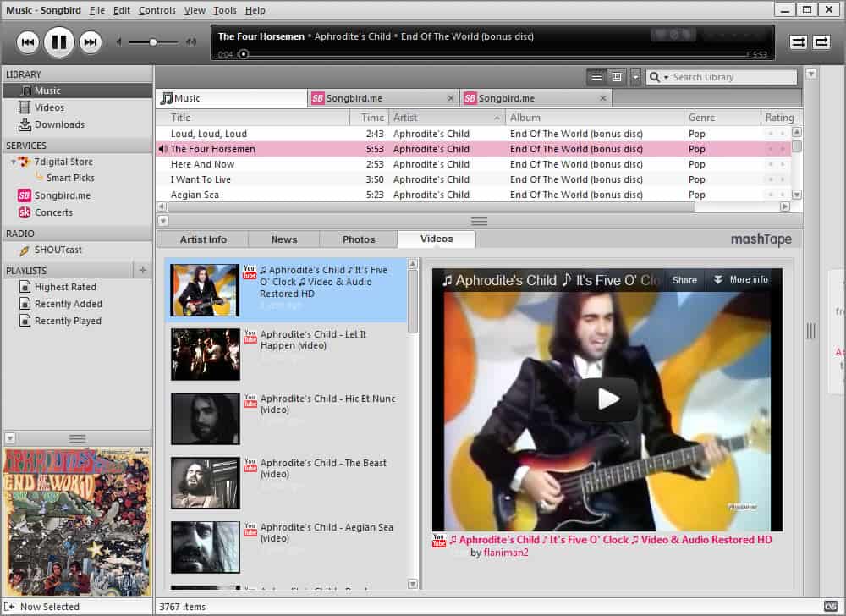This screenshot has width=846, height=616.
Task: Open the File menu
Action: (x=97, y=10)
